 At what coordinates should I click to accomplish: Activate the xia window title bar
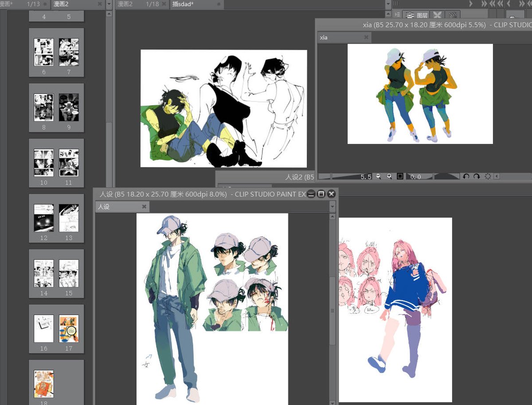(x=423, y=25)
